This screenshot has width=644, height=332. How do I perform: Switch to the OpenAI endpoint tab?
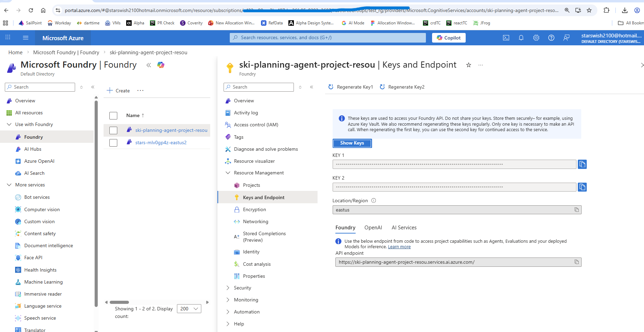coord(373,228)
